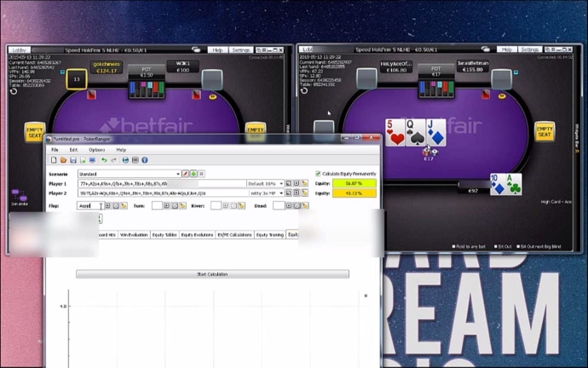Click the replay hand arrow in right table
This screenshot has height=368, width=588.
tap(304, 90)
